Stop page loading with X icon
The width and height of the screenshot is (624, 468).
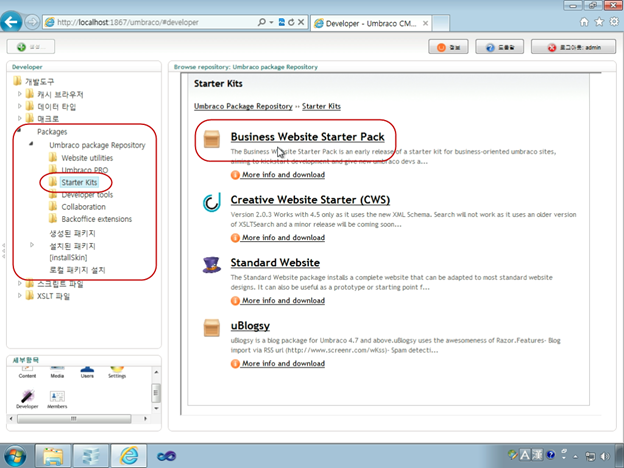point(301,22)
